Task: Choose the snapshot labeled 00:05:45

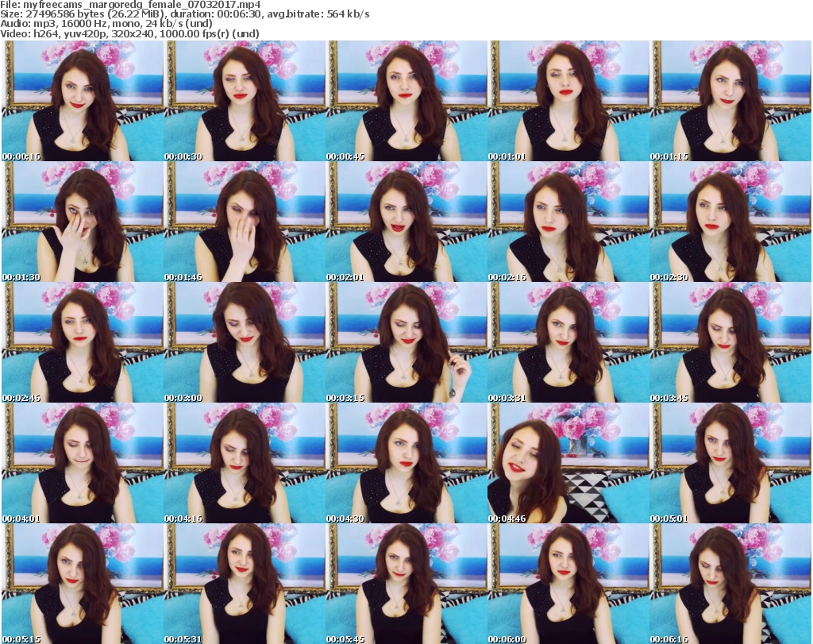Action: point(406,584)
